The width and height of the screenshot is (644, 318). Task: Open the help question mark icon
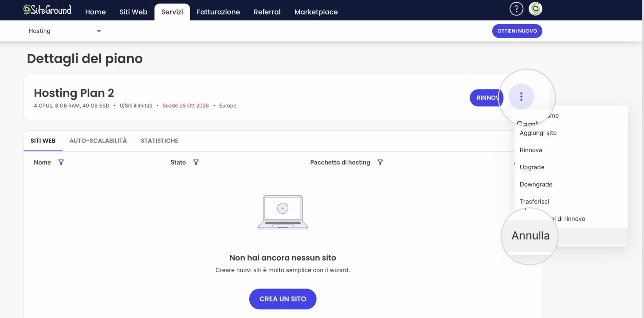tap(516, 9)
